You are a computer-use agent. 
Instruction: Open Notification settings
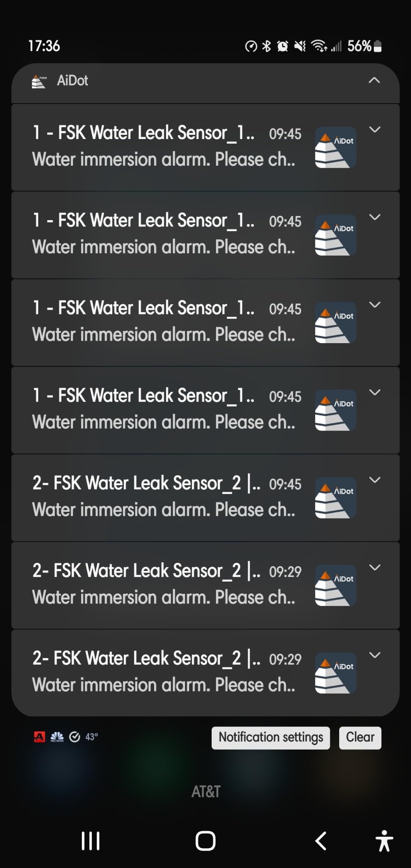pos(270,737)
